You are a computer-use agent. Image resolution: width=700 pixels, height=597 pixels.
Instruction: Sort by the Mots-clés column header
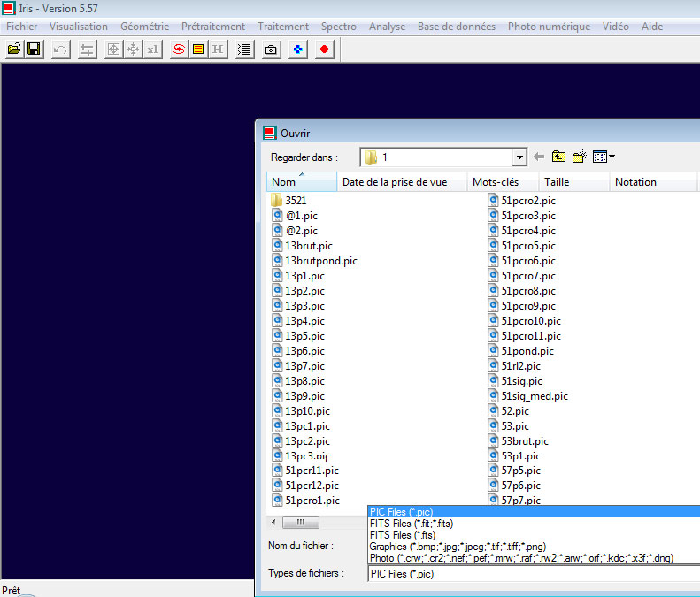(x=503, y=182)
